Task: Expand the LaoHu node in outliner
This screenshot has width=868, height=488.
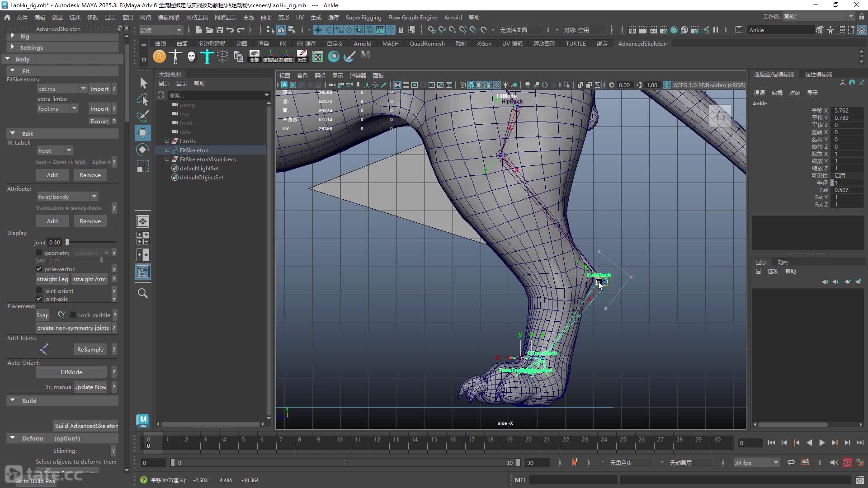Action: 167,141
